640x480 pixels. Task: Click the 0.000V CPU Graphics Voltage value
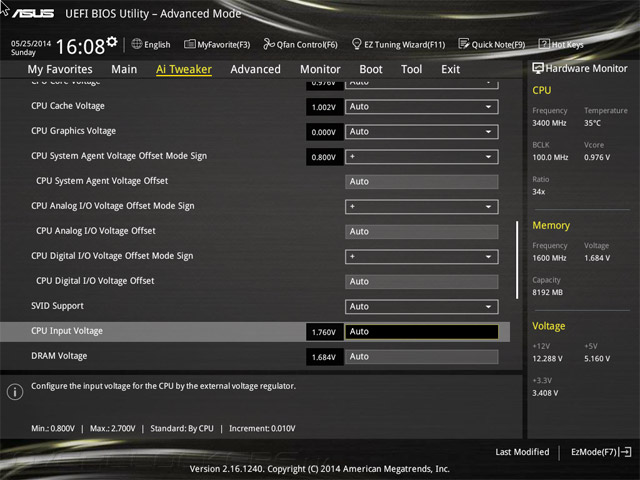click(x=324, y=132)
